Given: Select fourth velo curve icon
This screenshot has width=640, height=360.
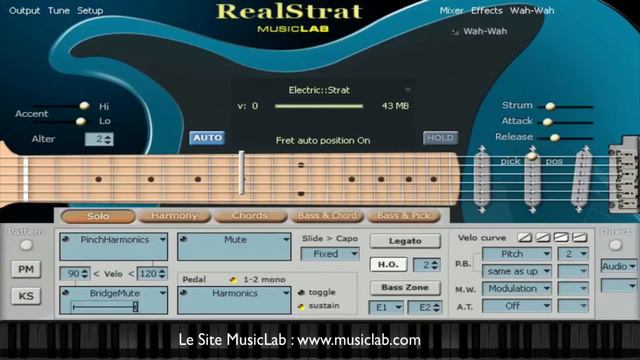Looking at the screenshot, I should pos(580,237).
